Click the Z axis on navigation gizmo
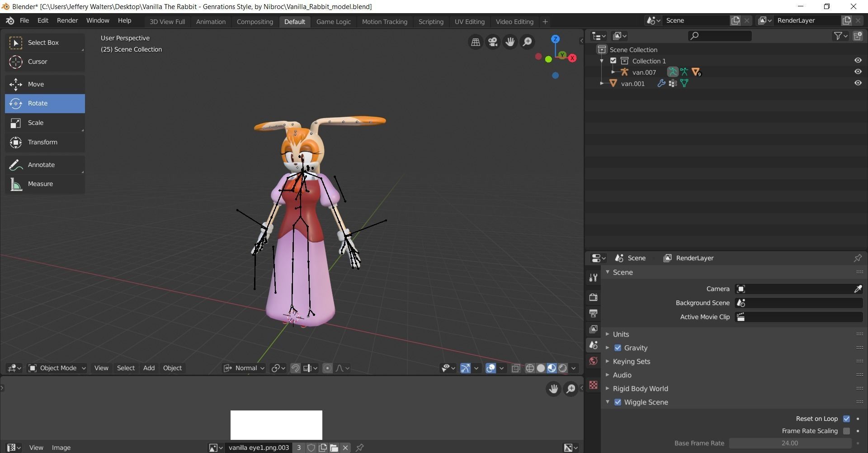Screen dimensions: 868x453 tap(555, 39)
